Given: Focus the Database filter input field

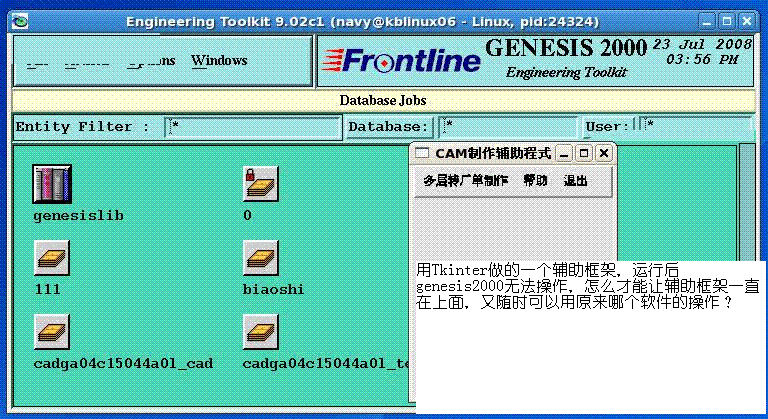Looking at the screenshot, I should tap(507, 127).
